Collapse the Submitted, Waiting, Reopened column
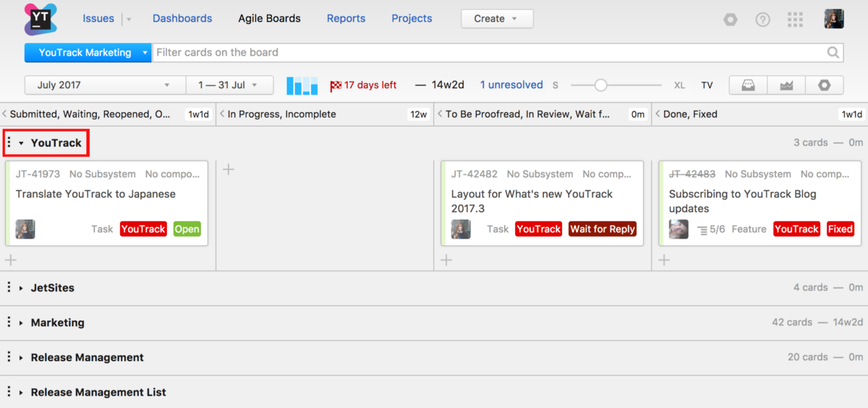868x408 pixels. pyautogui.click(x=5, y=114)
